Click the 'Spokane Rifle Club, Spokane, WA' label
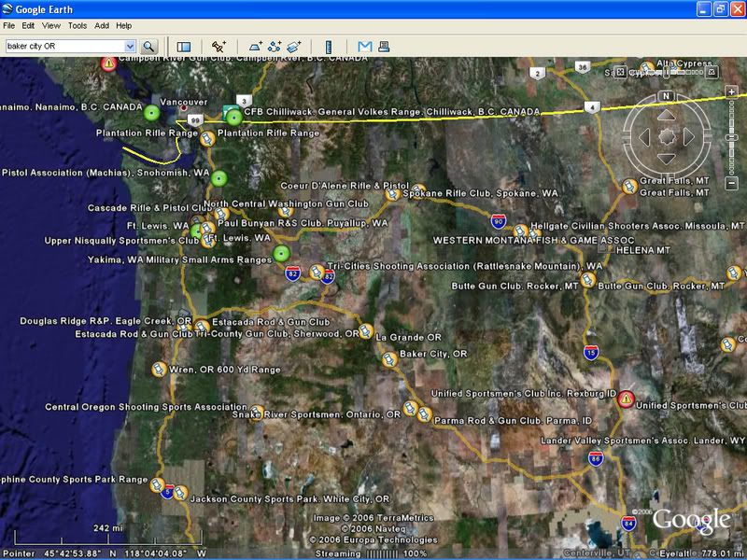 click(480, 193)
